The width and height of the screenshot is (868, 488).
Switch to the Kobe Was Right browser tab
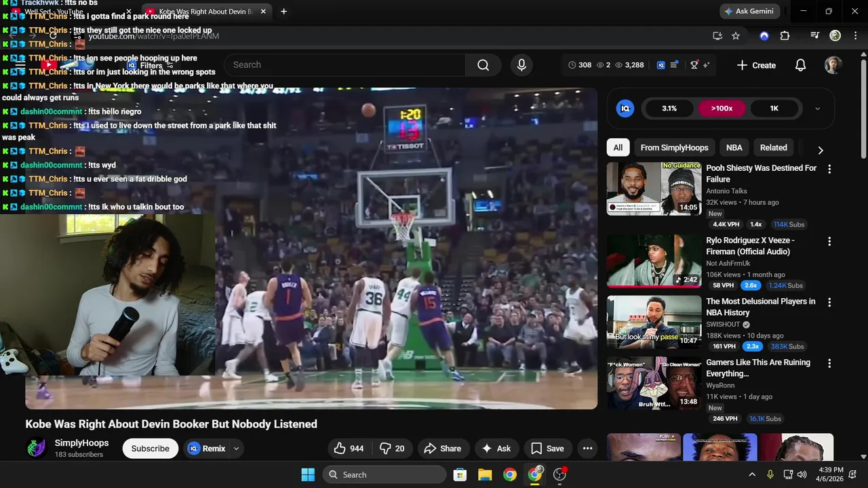click(206, 12)
